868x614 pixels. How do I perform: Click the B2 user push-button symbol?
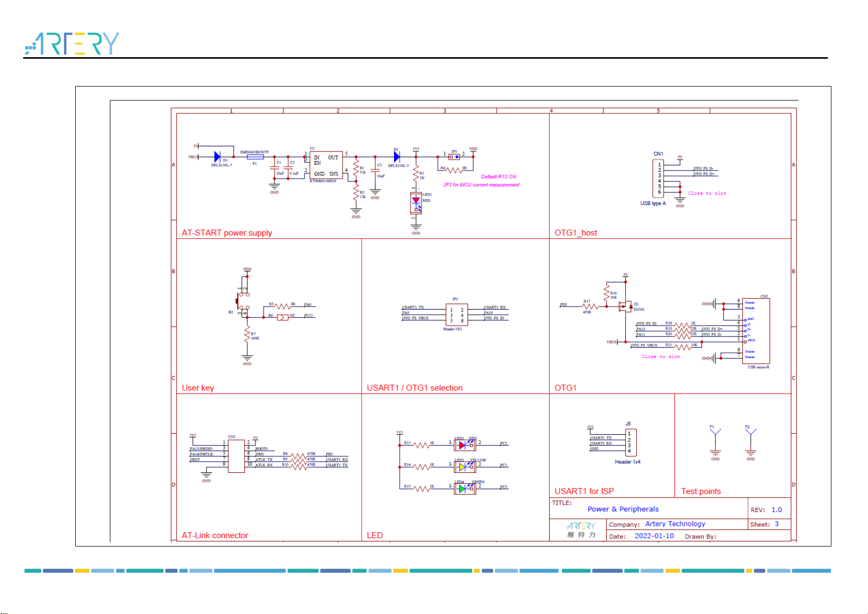click(x=243, y=301)
